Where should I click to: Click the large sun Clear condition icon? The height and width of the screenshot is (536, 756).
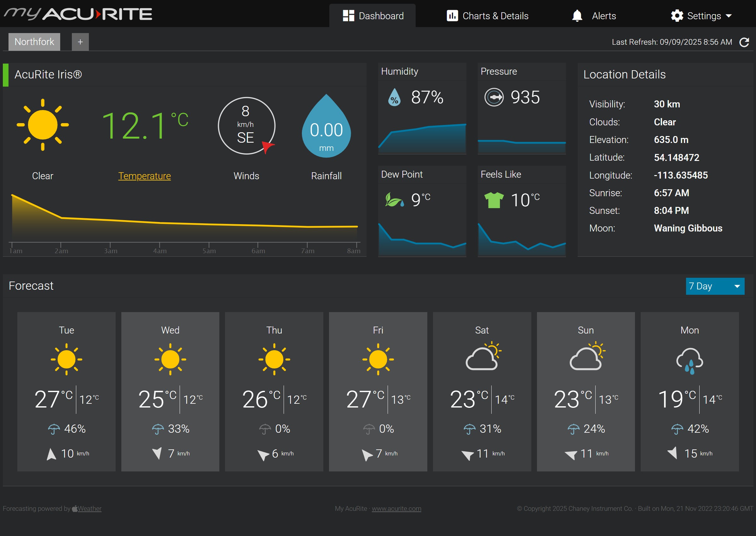click(43, 125)
